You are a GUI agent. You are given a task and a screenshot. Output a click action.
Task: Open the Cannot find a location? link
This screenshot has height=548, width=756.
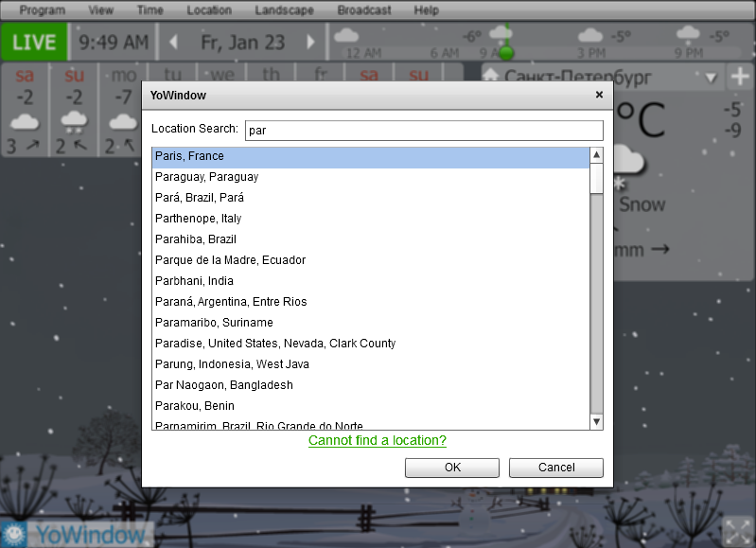[377, 440]
